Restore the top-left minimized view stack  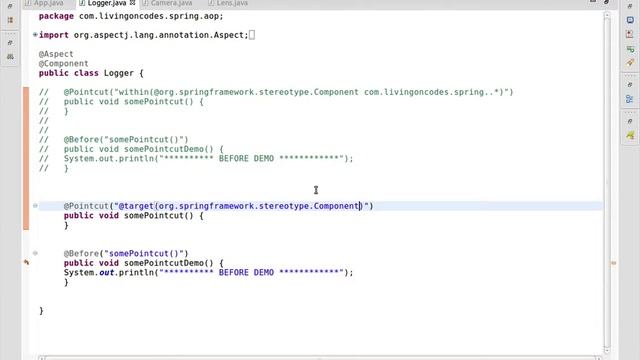(10, 6)
